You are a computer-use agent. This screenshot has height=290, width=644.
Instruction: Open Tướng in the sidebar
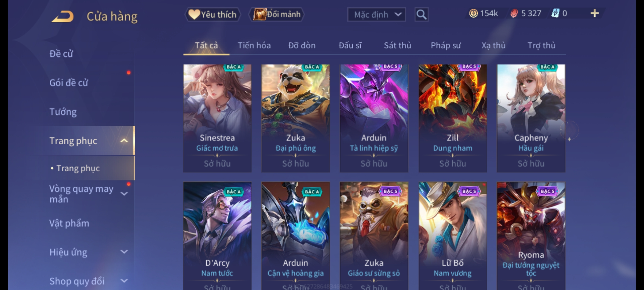63,111
